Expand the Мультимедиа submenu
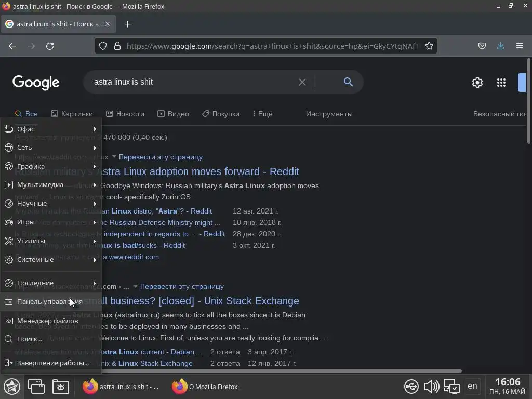This screenshot has height=399, width=532. coord(51,184)
